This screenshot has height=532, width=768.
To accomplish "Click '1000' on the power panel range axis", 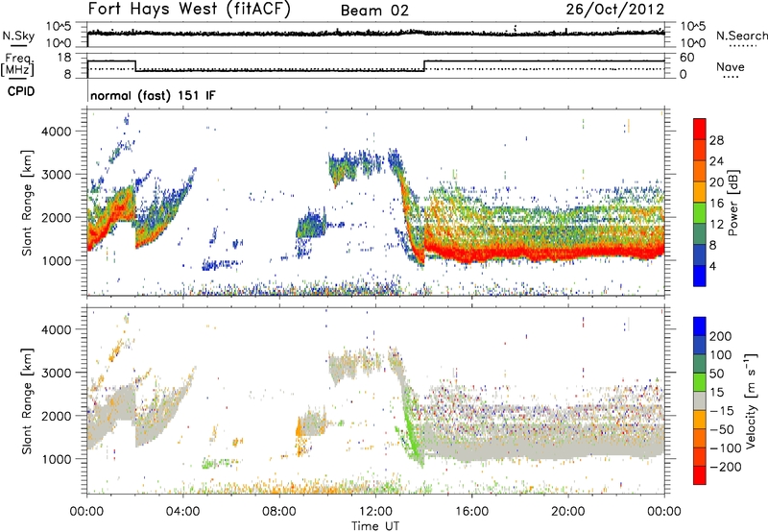I will 56,260.
